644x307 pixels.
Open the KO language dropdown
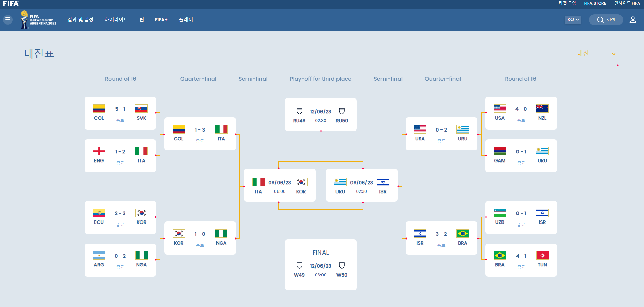tap(572, 19)
